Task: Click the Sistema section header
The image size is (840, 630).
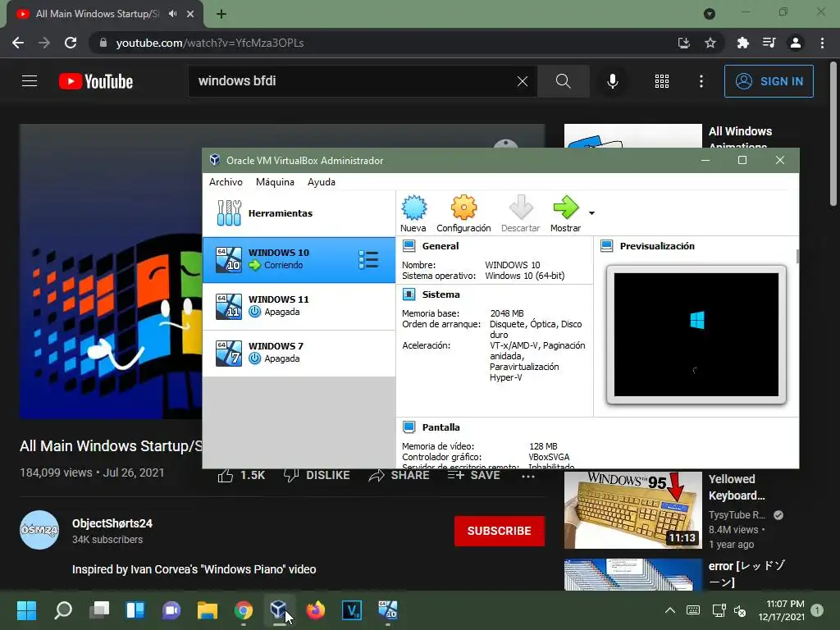Action: click(441, 294)
